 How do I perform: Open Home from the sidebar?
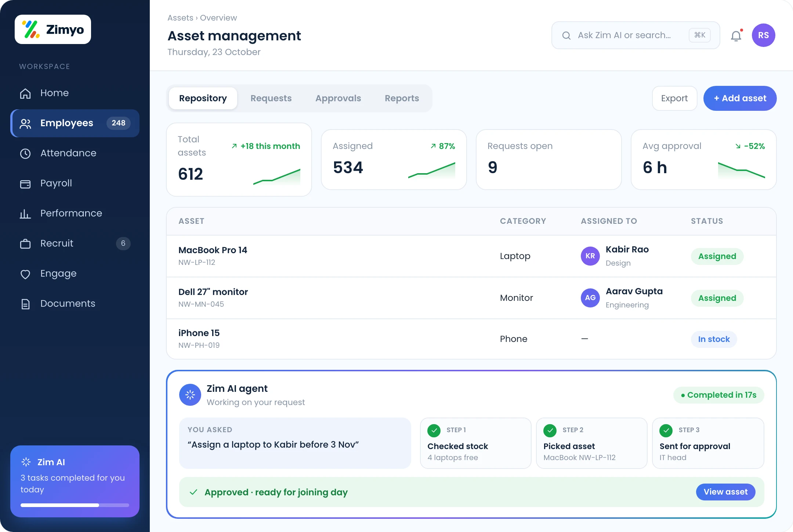(x=75, y=93)
